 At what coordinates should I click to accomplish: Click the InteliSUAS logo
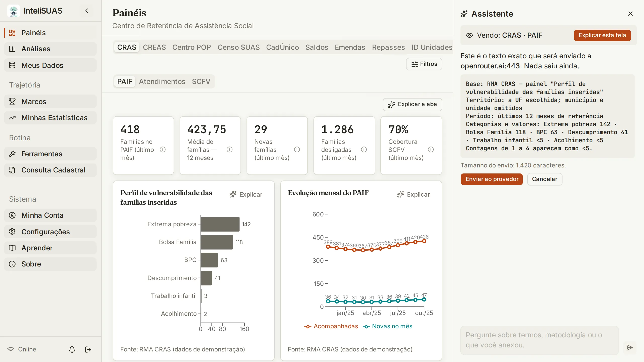tap(14, 11)
